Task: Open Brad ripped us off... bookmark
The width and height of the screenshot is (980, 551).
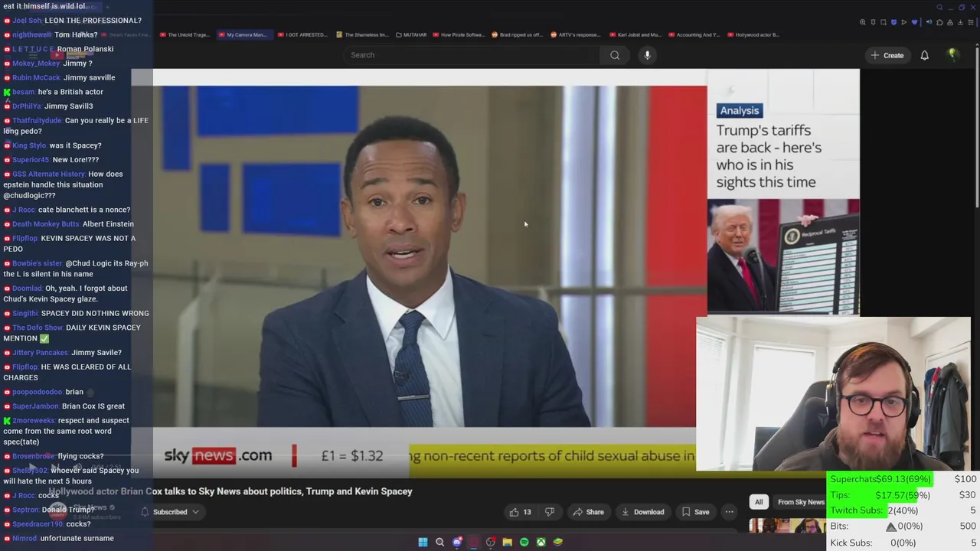Action: tap(517, 34)
